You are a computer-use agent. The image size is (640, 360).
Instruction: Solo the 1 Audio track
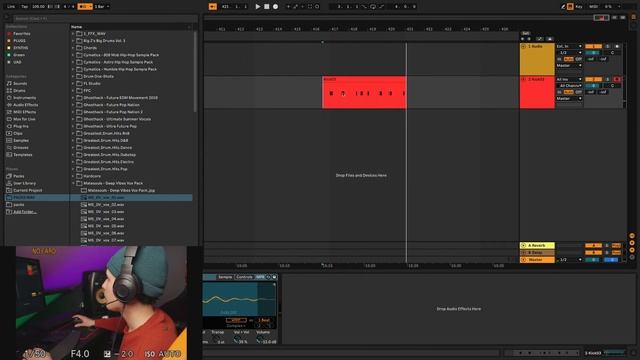[x=608, y=47]
